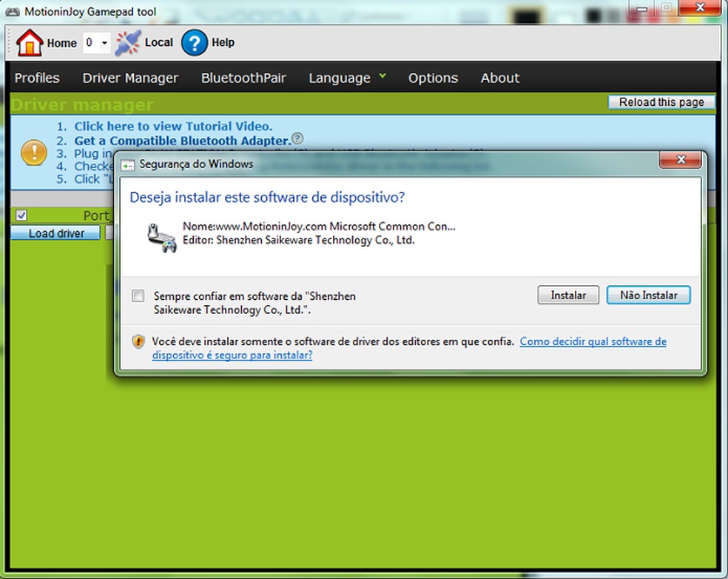This screenshot has width=728, height=579.
Task: Open the About page
Action: pos(500,78)
